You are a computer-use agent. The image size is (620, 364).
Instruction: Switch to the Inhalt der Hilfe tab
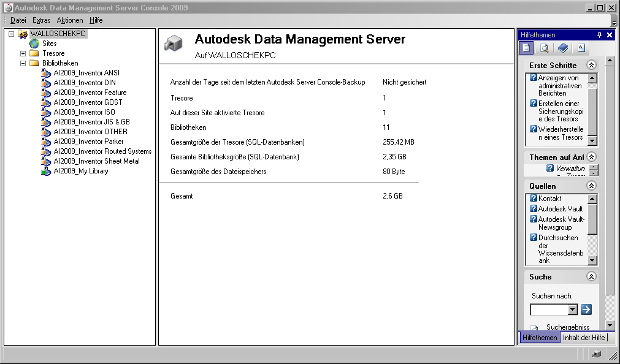tap(584, 338)
